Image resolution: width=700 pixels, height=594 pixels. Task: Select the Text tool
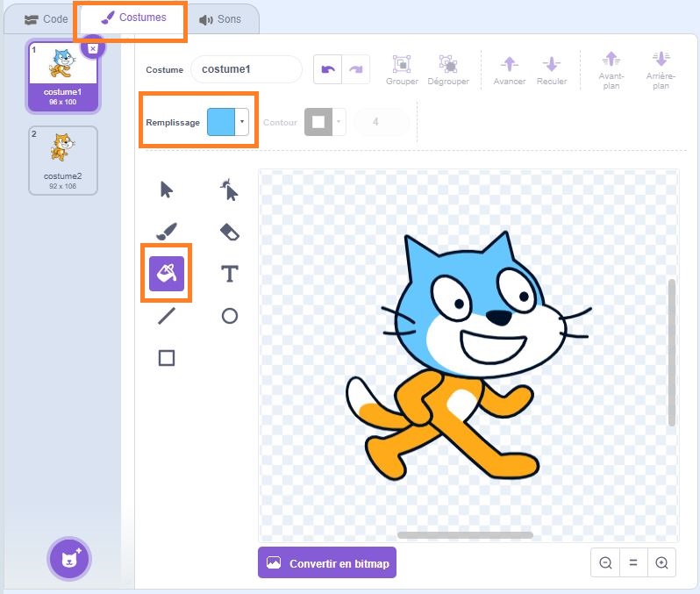click(230, 274)
